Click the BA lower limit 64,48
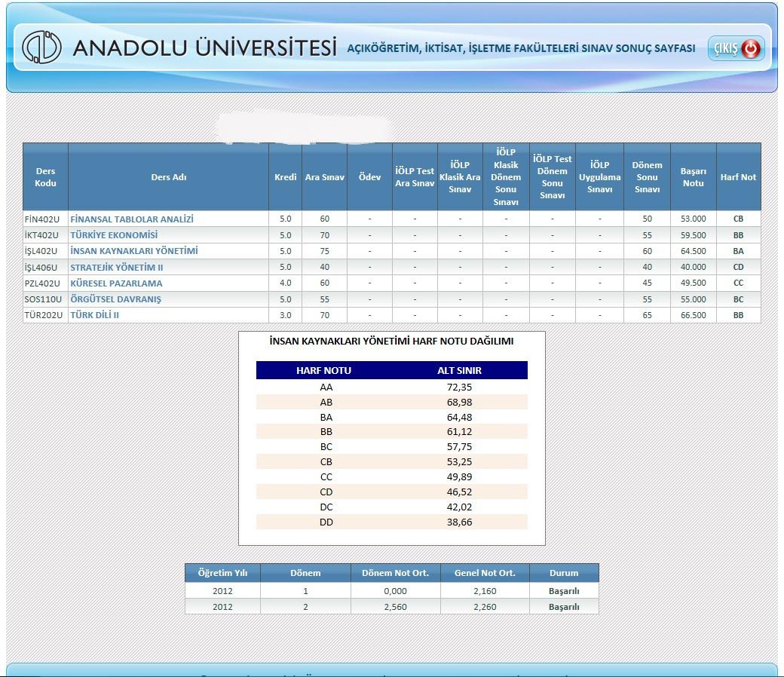 click(x=460, y=417)
